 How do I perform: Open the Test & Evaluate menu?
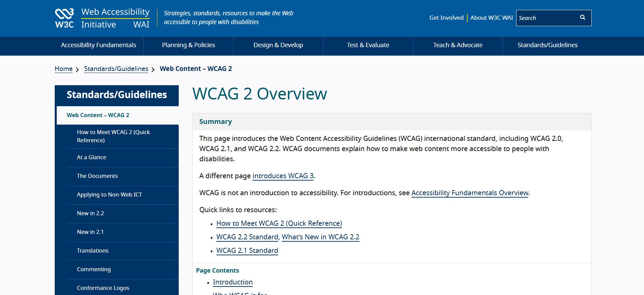click(x=368, y=45)
